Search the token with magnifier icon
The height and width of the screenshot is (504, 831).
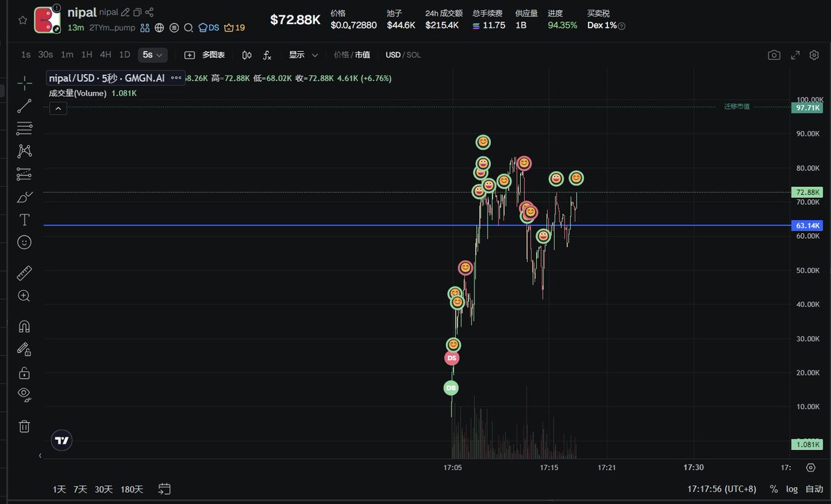[x=188, y=28]
